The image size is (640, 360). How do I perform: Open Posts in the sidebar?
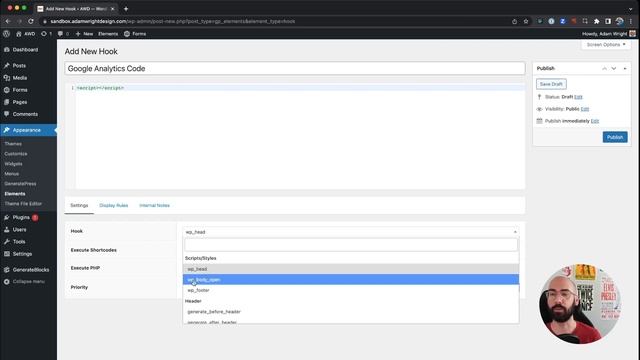pyautogui.click(x=19, y=66)
